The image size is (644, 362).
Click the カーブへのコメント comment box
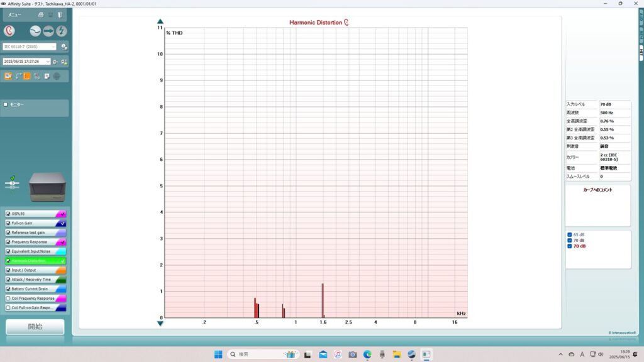598,206
